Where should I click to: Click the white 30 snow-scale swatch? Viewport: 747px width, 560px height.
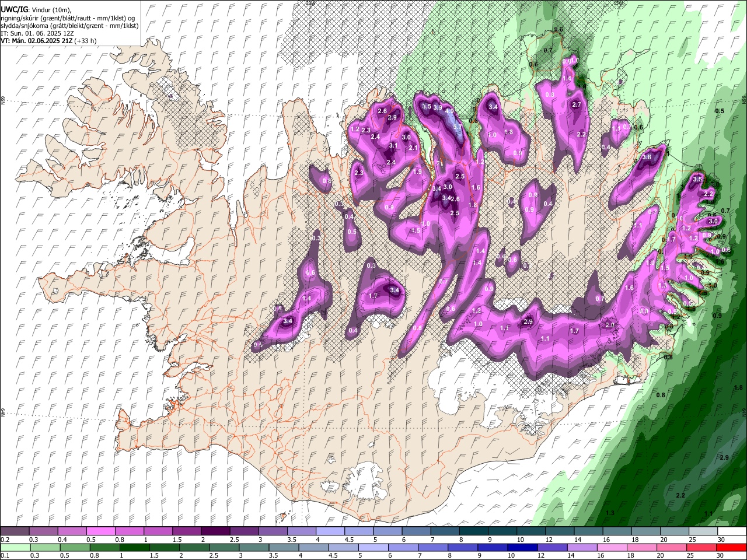[x=731, y=531]
